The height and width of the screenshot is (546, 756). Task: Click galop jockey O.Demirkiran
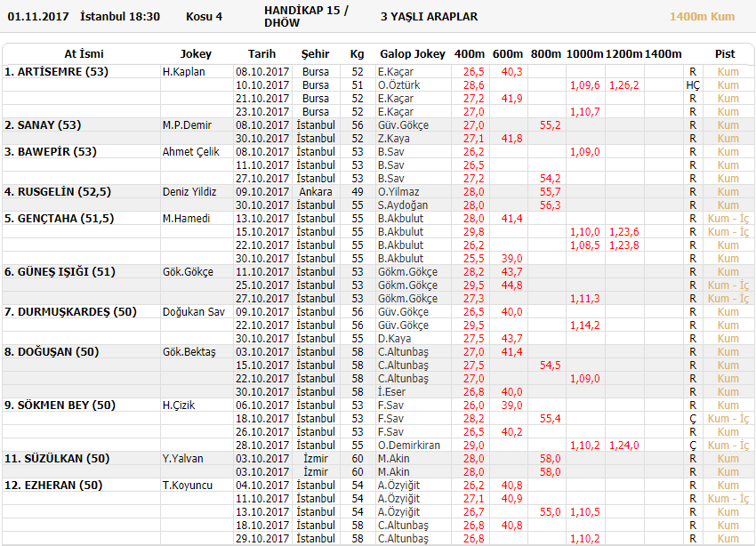[x=409, y=446]
